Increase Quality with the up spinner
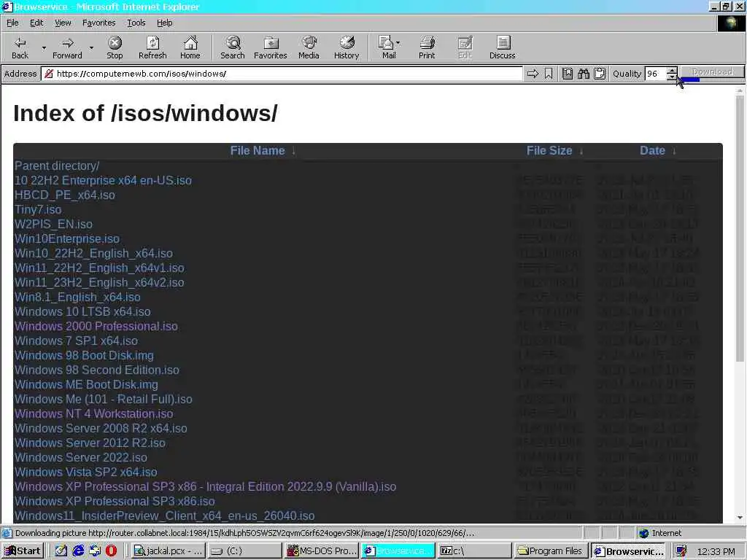Image resolution: width=747 pixels, height=560 pixels. click(x=672, y=71)
